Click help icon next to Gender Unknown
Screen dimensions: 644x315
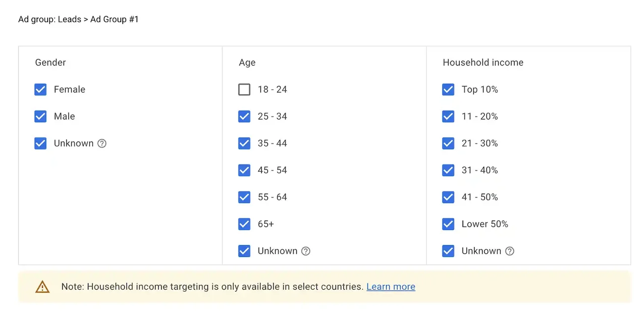pyautogui.click(x=102, y=144)
